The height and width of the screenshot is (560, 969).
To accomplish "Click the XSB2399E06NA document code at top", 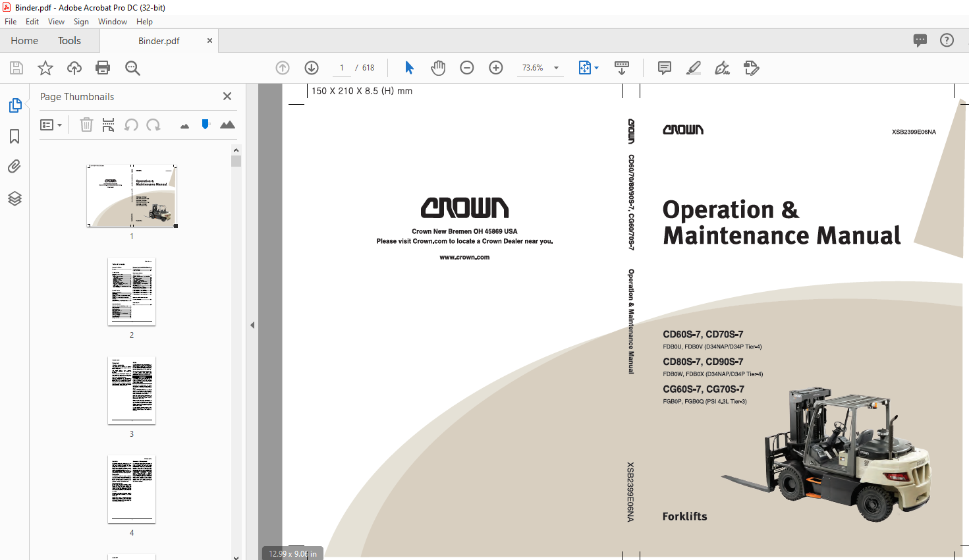I will 914,132.
